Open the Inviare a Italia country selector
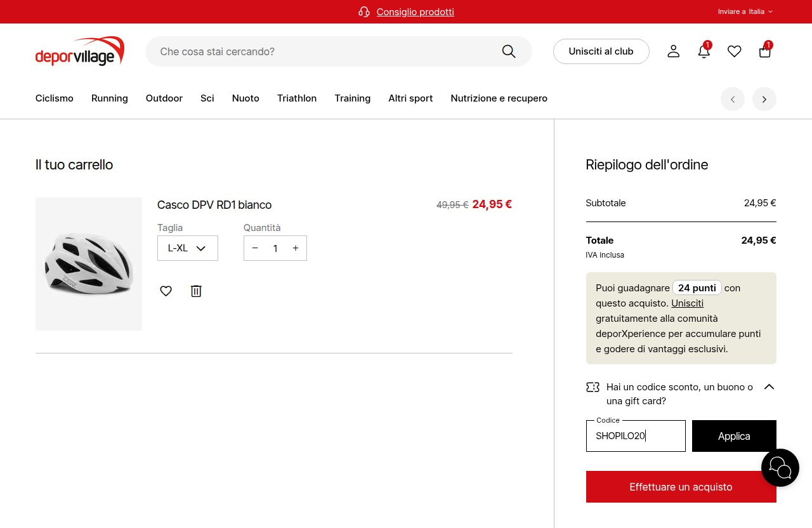The height and width of the screenshot is (528, 812). [x=745, y=11]
